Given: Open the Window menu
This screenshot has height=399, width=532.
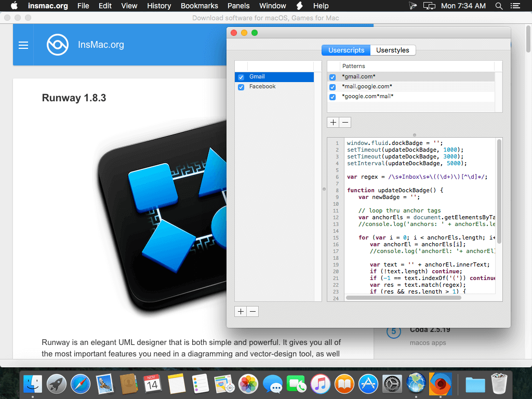Looking at the screenshot, I should tap(273, 6).
